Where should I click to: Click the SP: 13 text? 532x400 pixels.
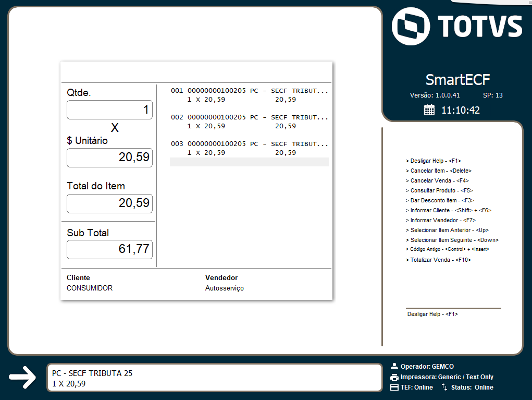coord(492,95)
